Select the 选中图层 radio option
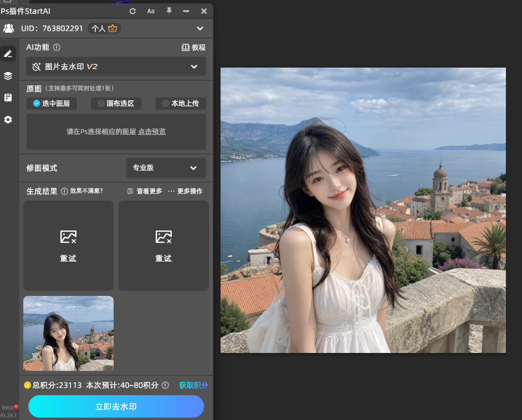The image size is (522, 420). [52, 104]
